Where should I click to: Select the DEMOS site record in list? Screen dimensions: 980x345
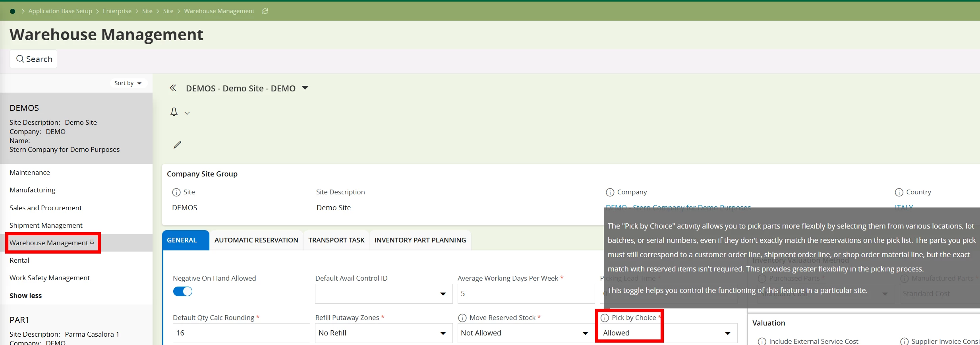(76, 128)
